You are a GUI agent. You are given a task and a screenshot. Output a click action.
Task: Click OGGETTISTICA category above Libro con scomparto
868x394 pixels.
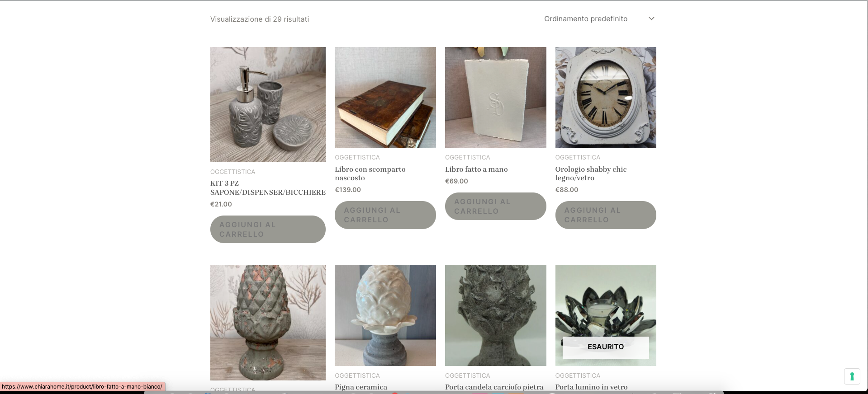click(x=357, y=157)
